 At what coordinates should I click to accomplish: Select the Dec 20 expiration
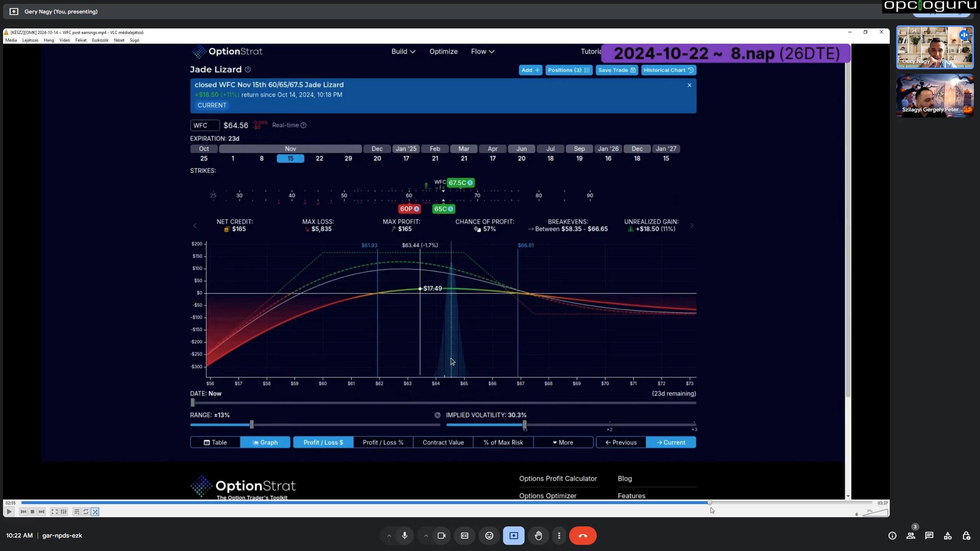tap(377, 158)
